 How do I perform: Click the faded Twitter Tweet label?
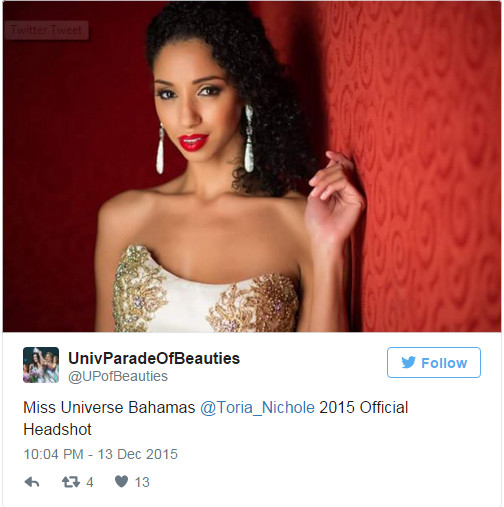46,30
